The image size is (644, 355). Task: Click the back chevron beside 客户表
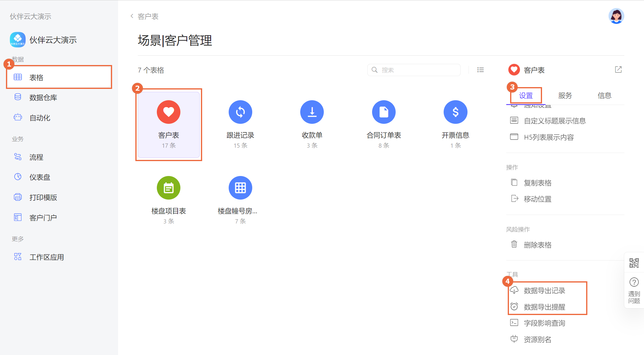(131, 16)
